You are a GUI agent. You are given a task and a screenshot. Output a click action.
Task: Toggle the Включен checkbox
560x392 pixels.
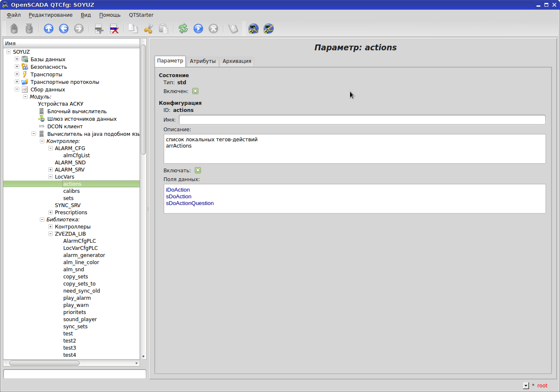[195, 91]
